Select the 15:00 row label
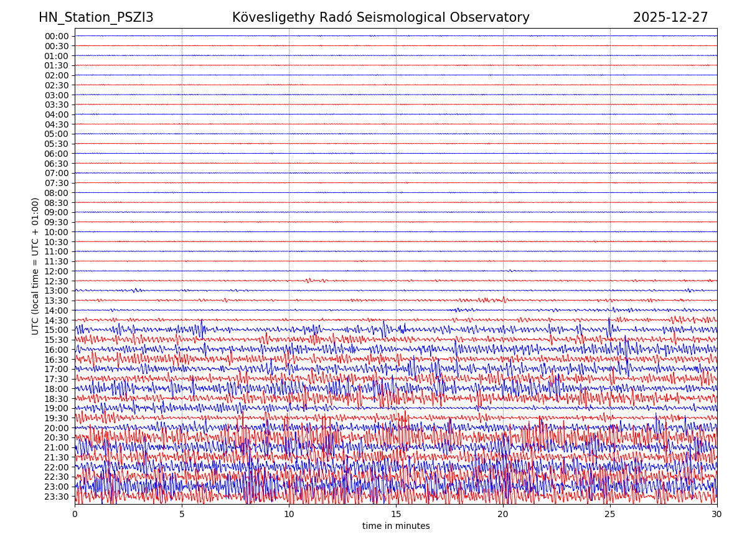The image size is (747, 560). (x=56, y=330)
